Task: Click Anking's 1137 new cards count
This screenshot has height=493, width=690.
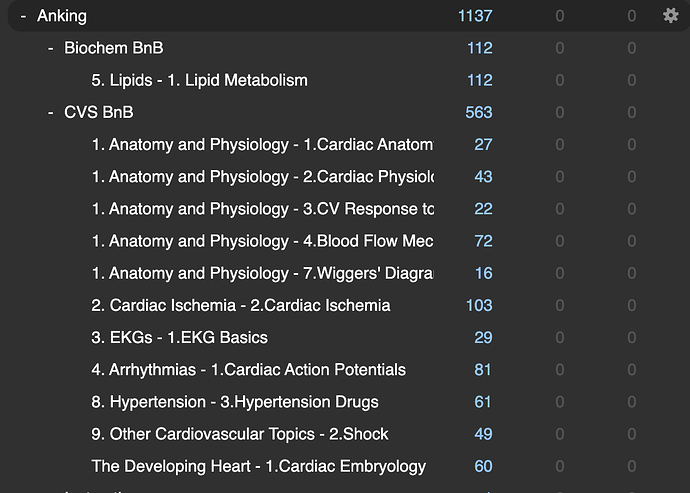Action: coord(475,16)
